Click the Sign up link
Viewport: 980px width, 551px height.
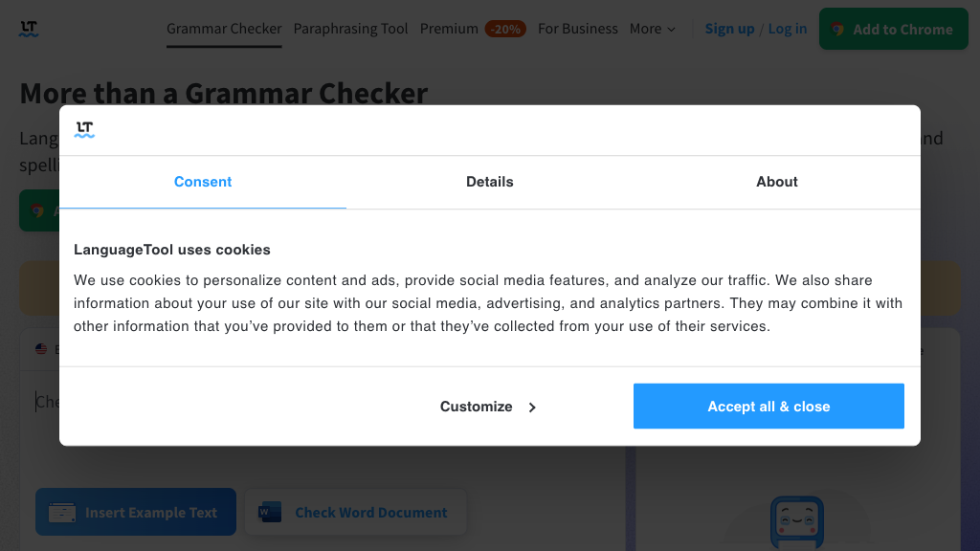click(x=729, y=29)
